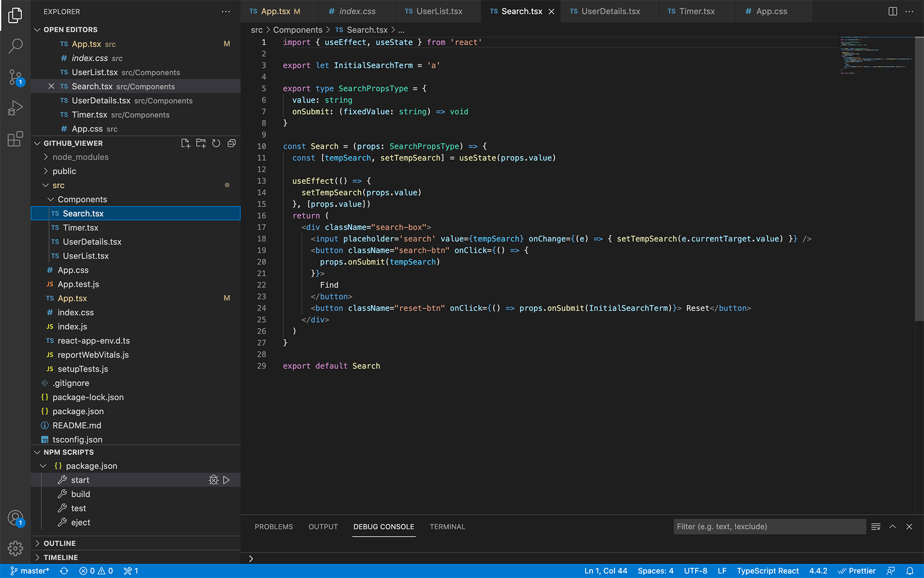Split the editor to the right
This screenshot has width=924, height=578.
[x=893, y=11]
